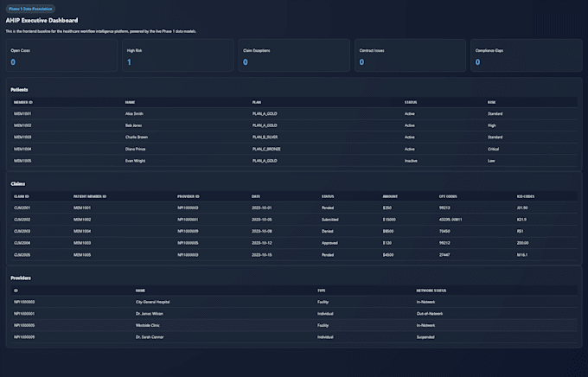The image size is (588, 377).
Task: Click the MEMBER ID column header
Action: 22,102
